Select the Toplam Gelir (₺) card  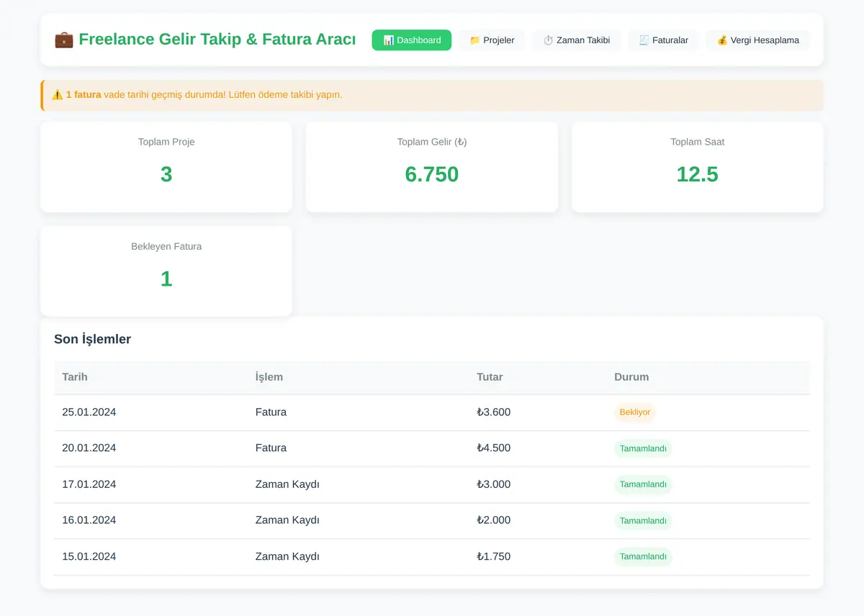click(432, 167)
